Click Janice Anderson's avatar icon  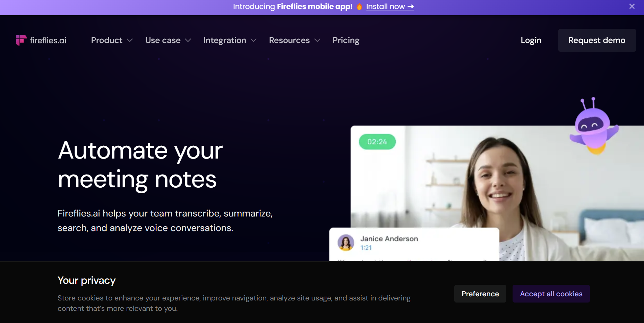point(346,243)
